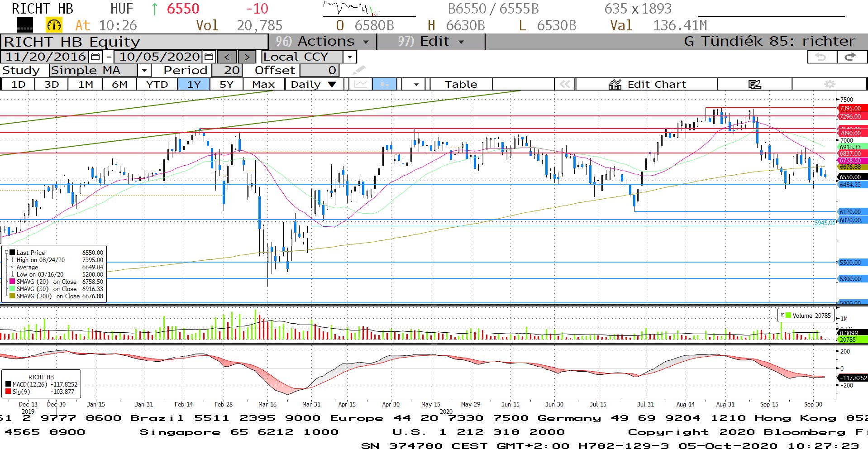The height and width of the screenshot is (464, 868).
Task: Click the annotation edit icon
Action: (x=754, y=84)
